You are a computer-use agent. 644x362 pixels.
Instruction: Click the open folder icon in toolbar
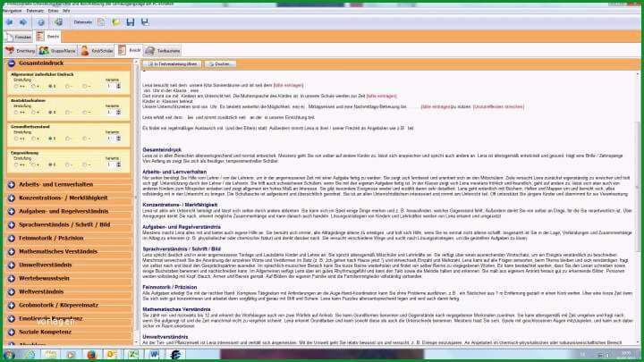(x=116, y=22)
